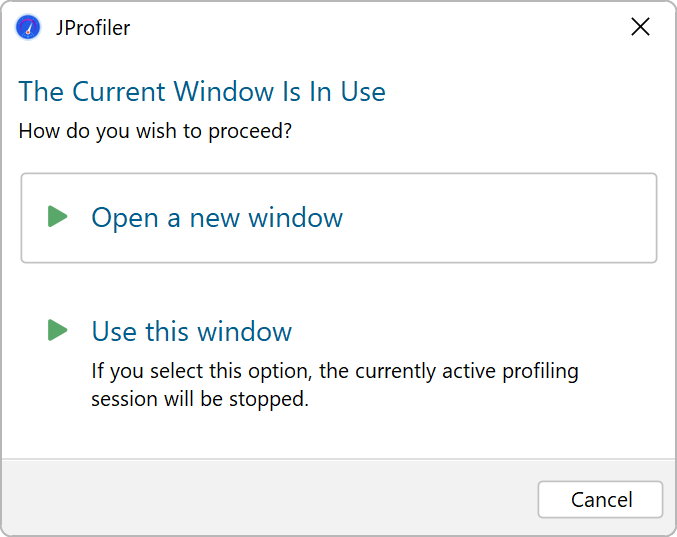This screenshot has width=677, height=537.
Task: Click the heading The Current Window Is In Use
Action: click(x=202, y=92)
